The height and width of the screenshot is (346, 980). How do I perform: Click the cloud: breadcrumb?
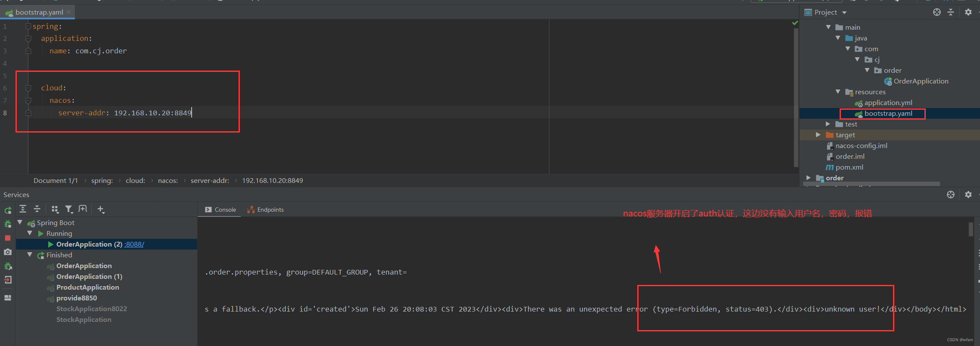135,180
